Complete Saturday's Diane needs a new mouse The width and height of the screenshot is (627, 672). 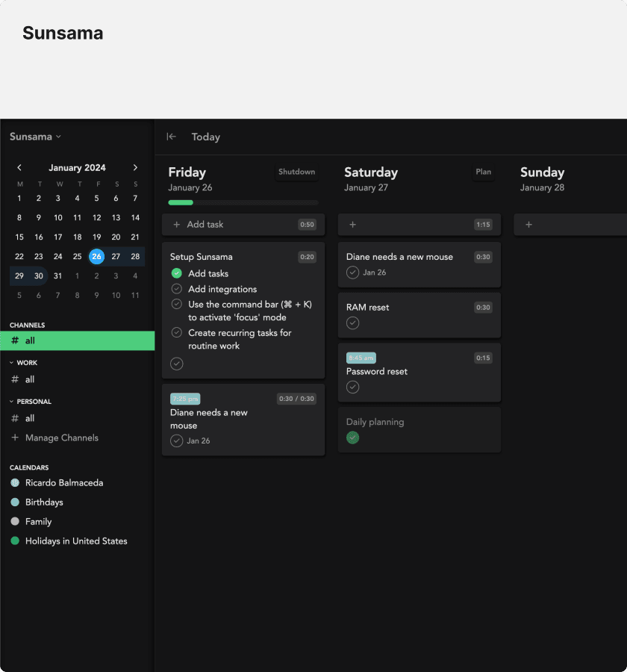[353, 273]
